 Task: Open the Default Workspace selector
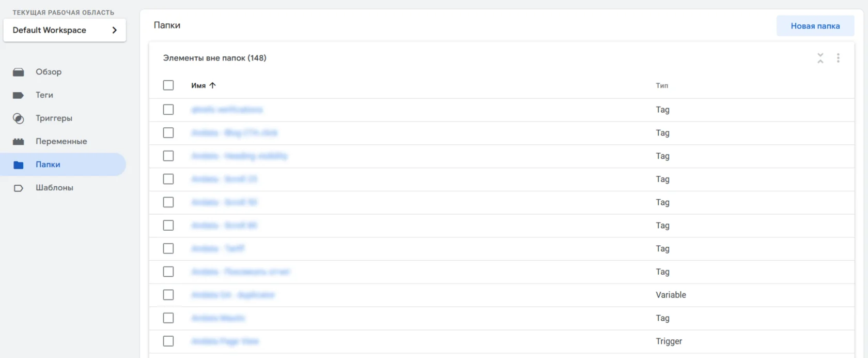[x=65, y=30]
